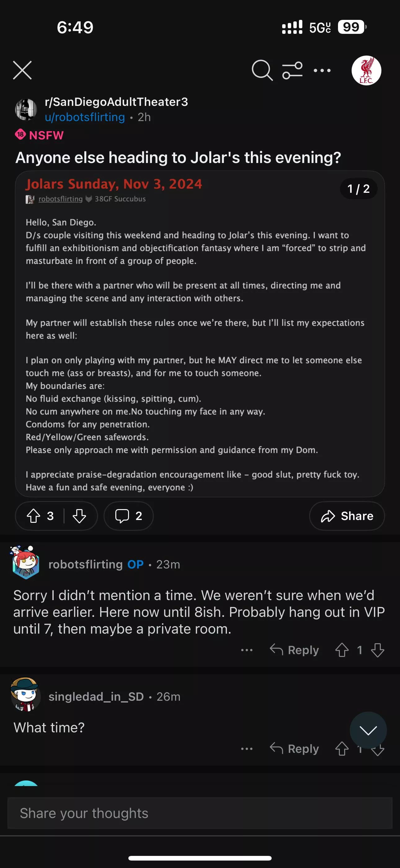Open the Liverpool FC profile avatar
The height and width of the screenshot is (868, 400).
point(366,70)
